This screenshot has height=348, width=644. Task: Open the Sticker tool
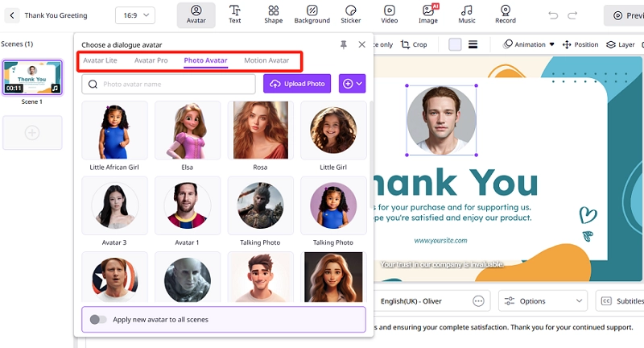pos(351,14)
